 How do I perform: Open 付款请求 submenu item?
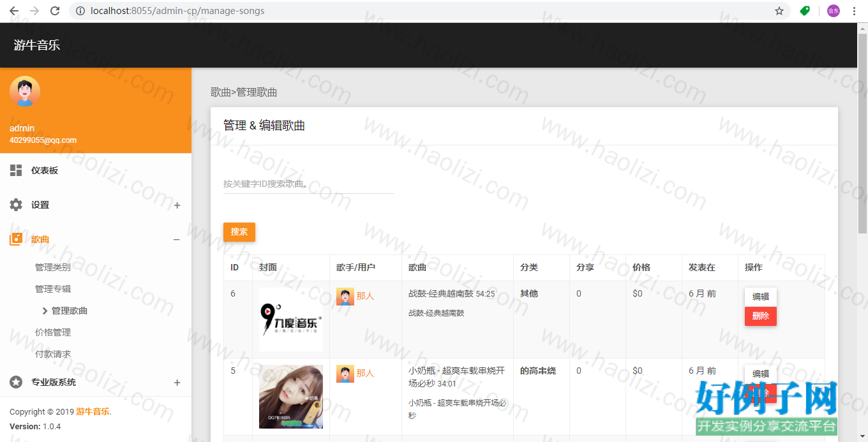53,354
